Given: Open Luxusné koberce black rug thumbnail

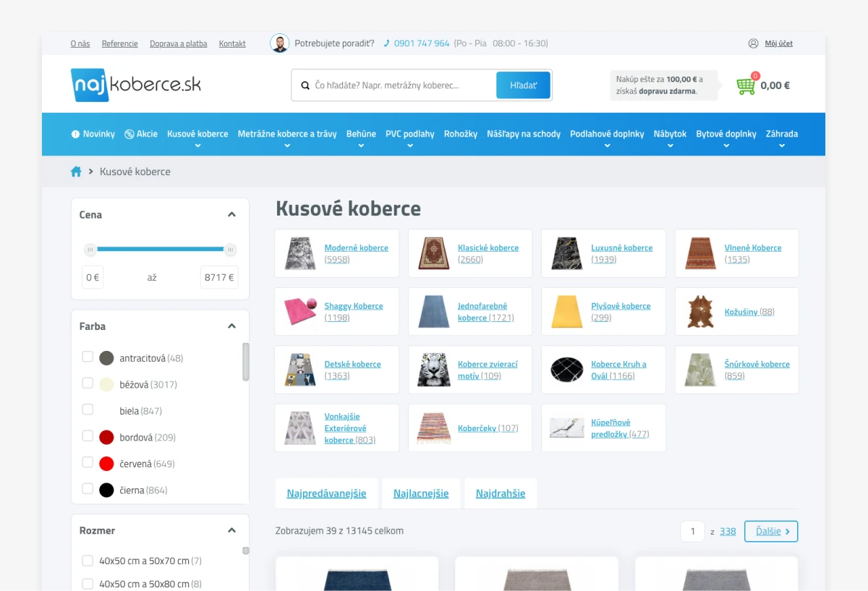Looking at the screenshot, I should point(567,253).
